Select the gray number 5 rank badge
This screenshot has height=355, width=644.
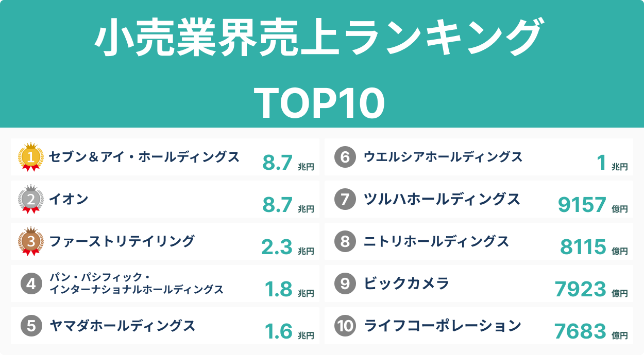point(31,326)
